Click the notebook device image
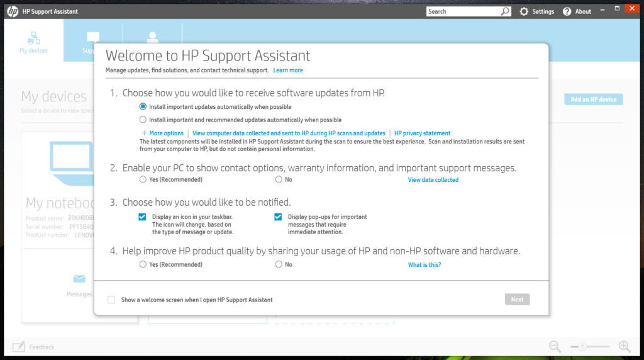Viewport: 644px width, 360px height. [72, 163]
